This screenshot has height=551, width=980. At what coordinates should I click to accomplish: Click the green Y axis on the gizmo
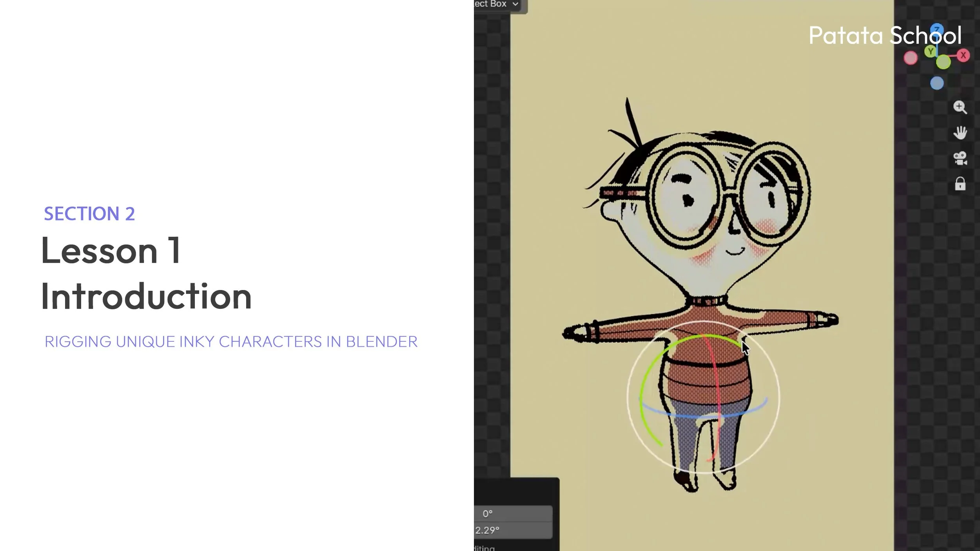930,51
